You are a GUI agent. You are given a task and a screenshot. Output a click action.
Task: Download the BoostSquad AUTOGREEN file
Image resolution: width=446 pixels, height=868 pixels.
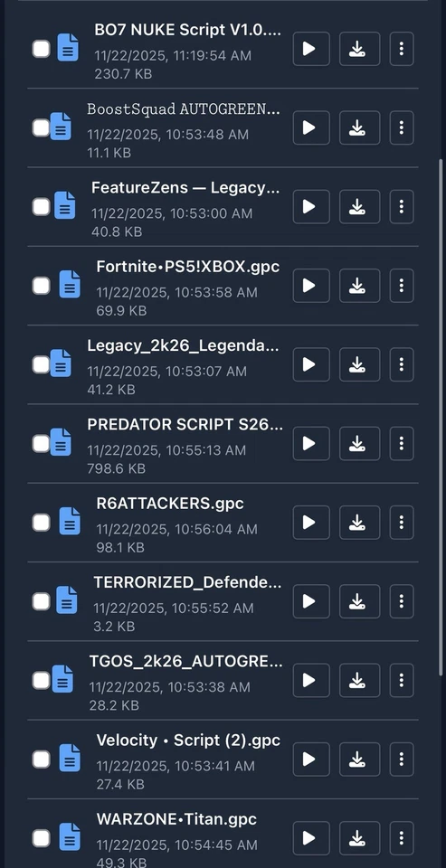359,127
